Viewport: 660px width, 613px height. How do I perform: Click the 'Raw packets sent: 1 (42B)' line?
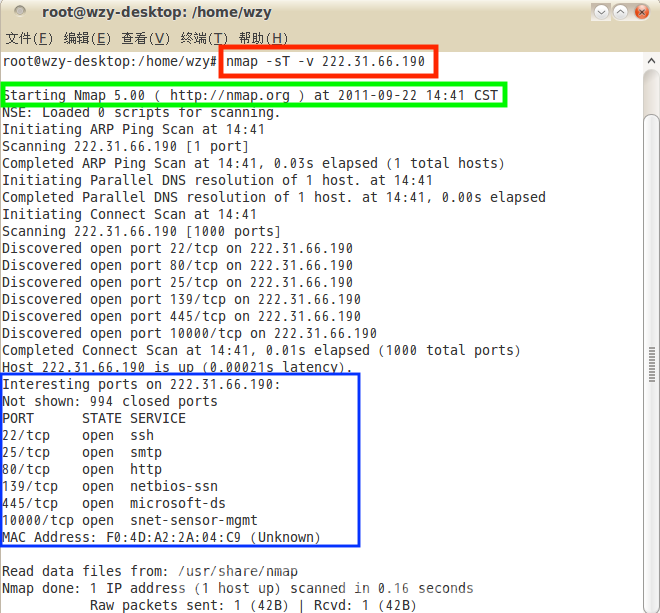(x=253, y=605)
